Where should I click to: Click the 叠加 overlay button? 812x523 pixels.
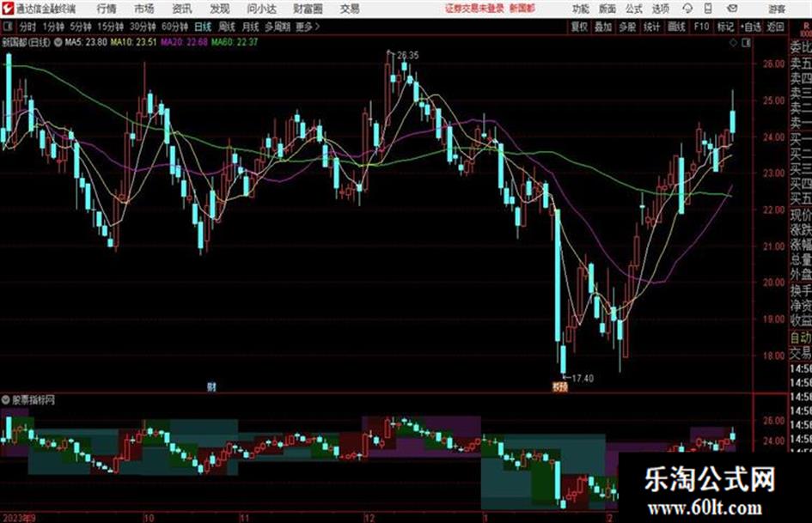tap(603, 27)
